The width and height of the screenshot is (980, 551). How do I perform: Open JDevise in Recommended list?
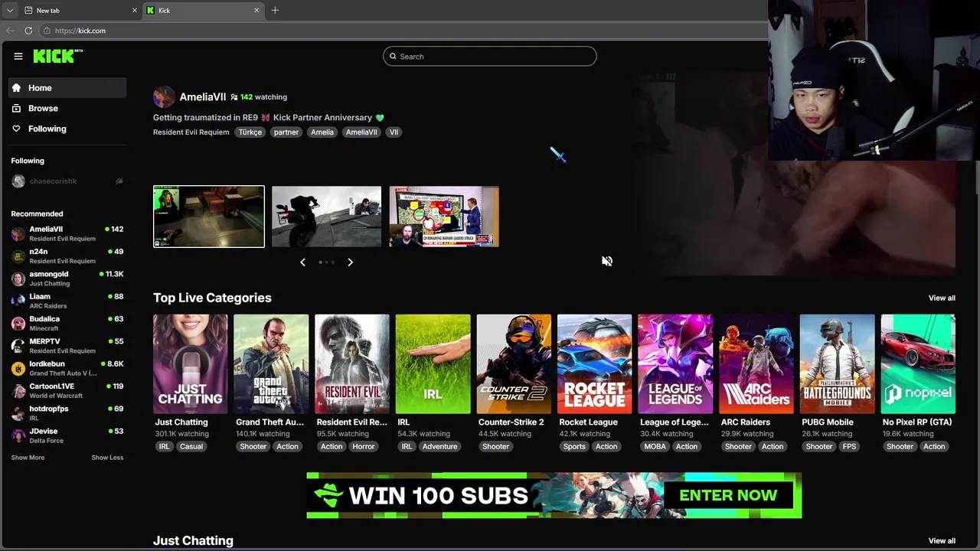click(x=67, y=435)
